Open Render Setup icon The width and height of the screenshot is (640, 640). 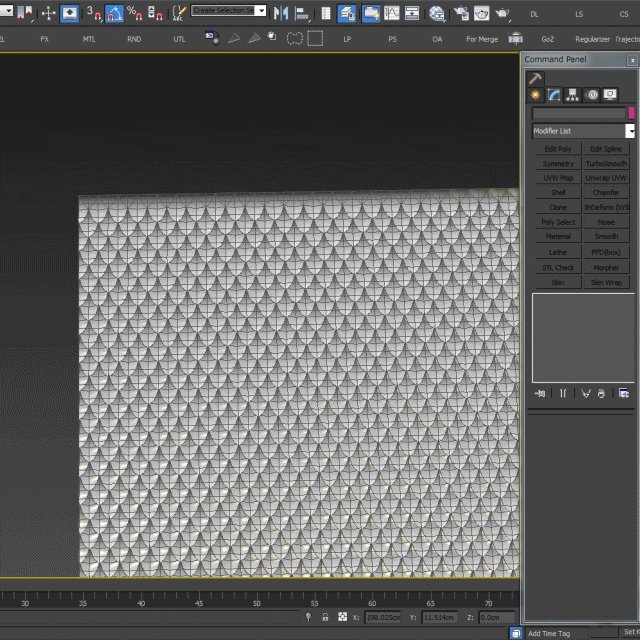pos(461,14)
